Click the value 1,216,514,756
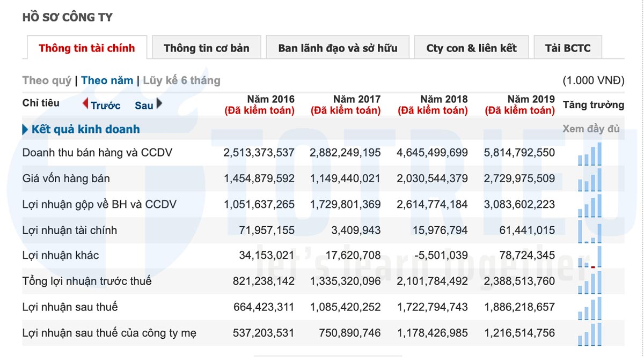Image resolution: width=644 pixels, height=357 pixels. pos(519,333)
